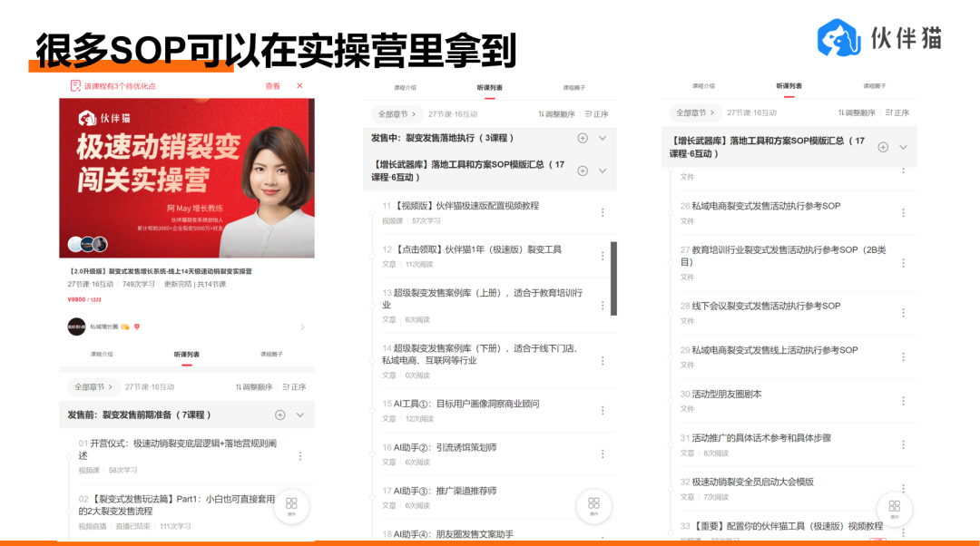Open three-dot menu for lesson 15 AI工具①
Image resolution: width=980 pixels, height=546 pixels.
[x=603, y=411]
